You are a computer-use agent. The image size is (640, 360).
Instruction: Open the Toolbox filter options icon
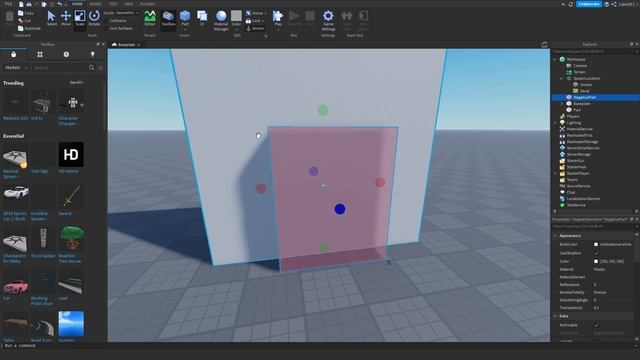point(101,68)
